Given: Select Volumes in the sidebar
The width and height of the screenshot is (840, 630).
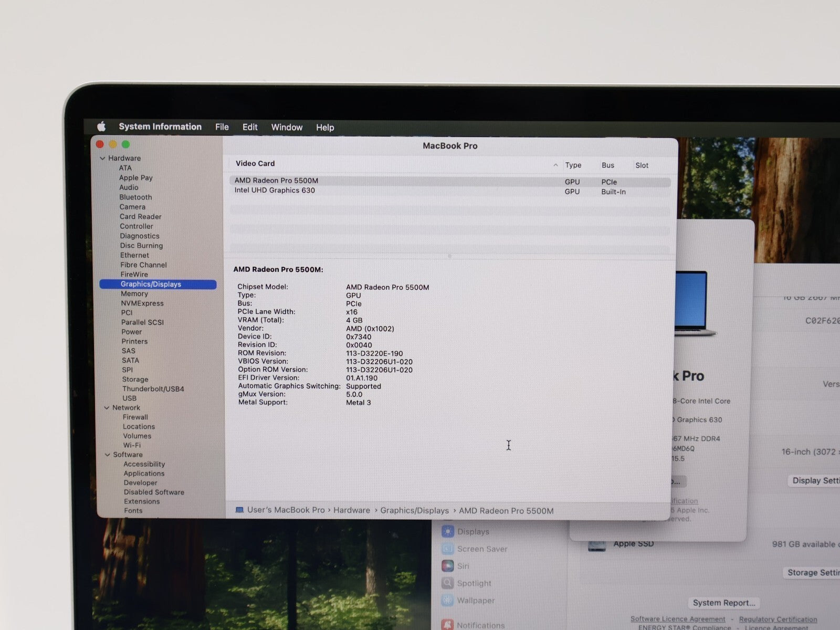Looking at the screenshot, I should [137, 436].
